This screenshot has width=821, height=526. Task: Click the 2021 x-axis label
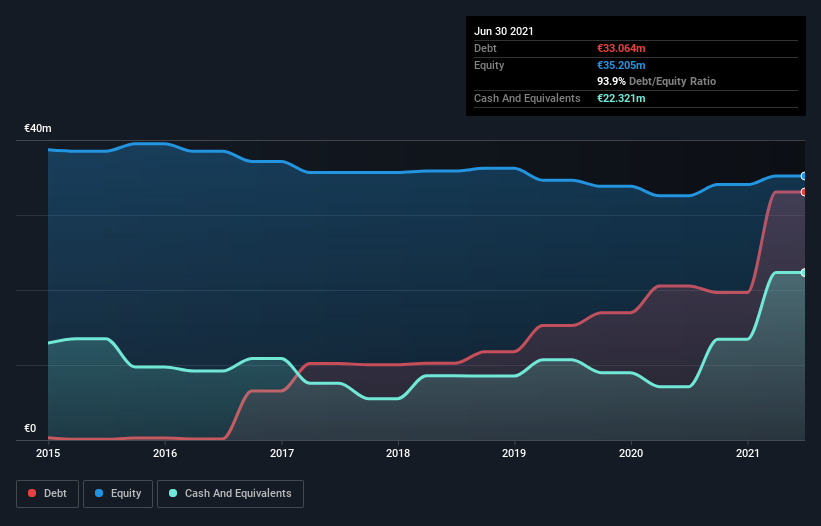[748, 453]
